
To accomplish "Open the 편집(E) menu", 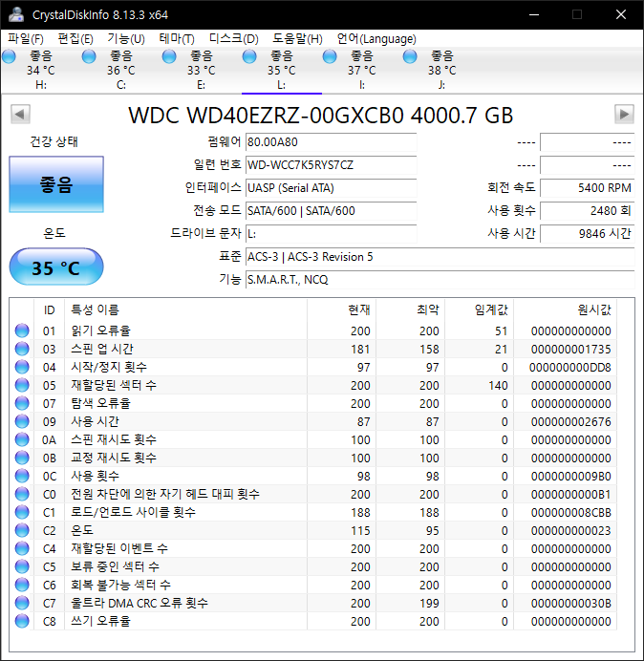I will pos(75,39).
